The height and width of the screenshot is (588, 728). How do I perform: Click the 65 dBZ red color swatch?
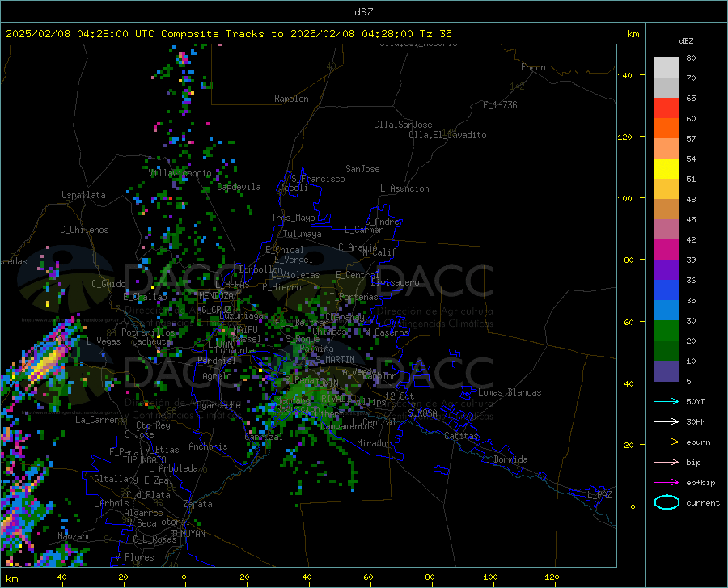point(667,108)
